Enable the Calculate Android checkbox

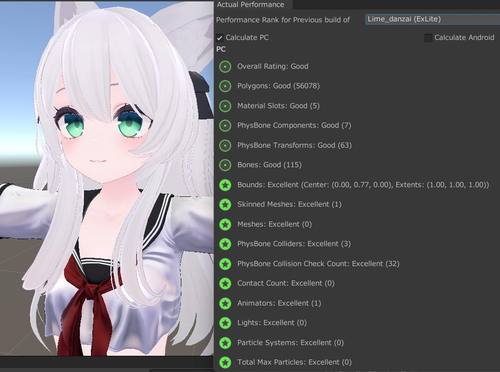(x=428, y=38)
